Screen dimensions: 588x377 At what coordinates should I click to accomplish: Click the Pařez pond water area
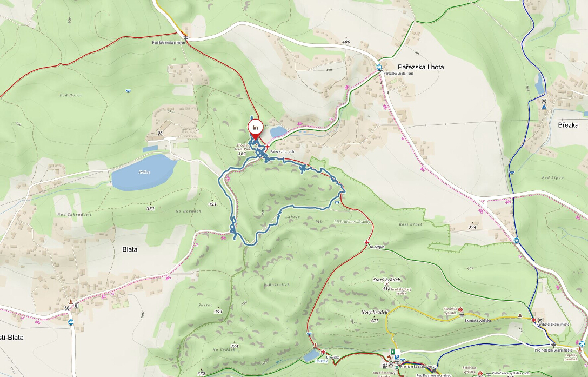click(x=144, y=173)
